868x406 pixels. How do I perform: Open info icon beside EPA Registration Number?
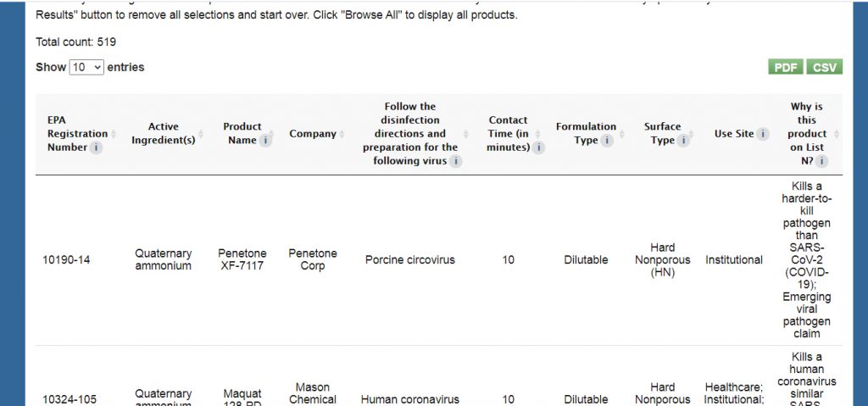(x=96, y=147)
